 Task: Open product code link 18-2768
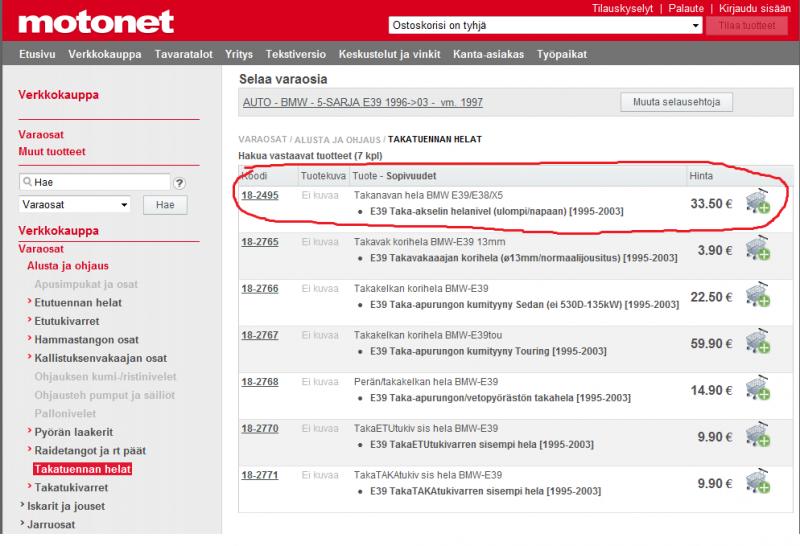pos(259,382)
